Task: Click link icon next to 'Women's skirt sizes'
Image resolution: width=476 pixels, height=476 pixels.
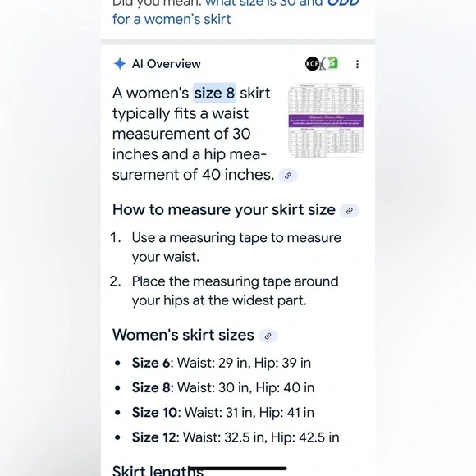Action: [x=268, y=336]
